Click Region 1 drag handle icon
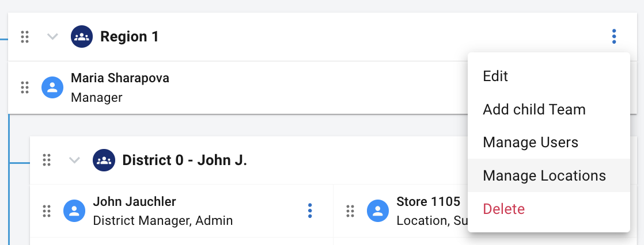The image size is (644, 245). point(25,37)
